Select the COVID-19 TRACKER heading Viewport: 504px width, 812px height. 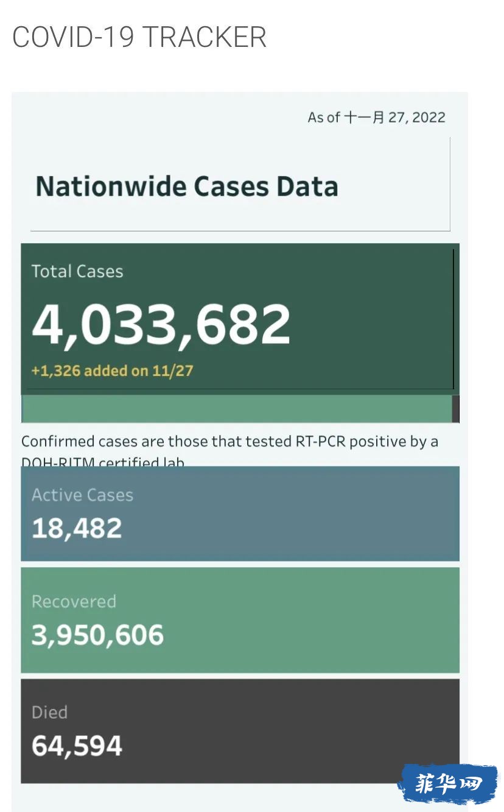coord(139,37)
